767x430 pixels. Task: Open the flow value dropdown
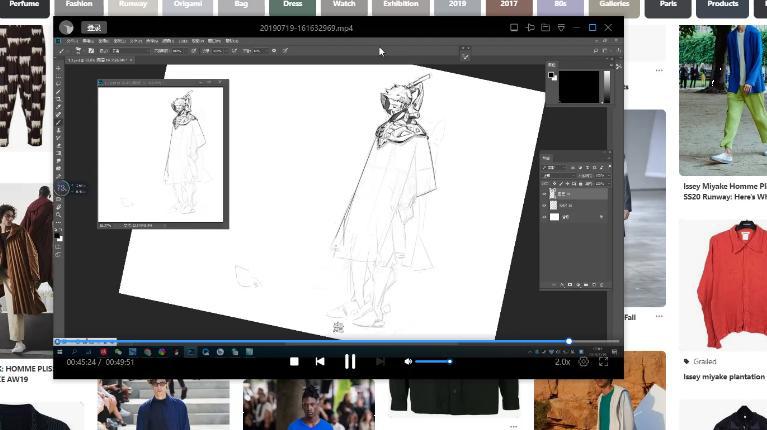pyautogui.click(x=218, y=51)
